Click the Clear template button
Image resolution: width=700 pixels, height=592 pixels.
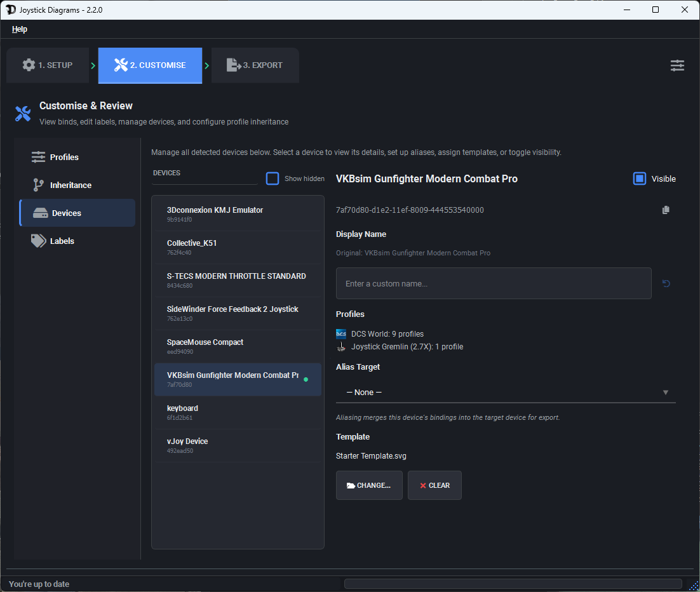434,485
